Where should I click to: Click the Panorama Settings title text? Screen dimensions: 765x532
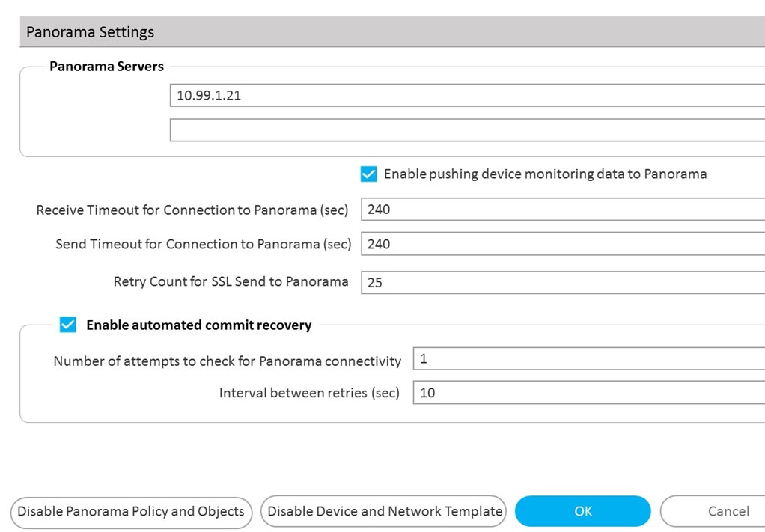[x=91, y=32]
